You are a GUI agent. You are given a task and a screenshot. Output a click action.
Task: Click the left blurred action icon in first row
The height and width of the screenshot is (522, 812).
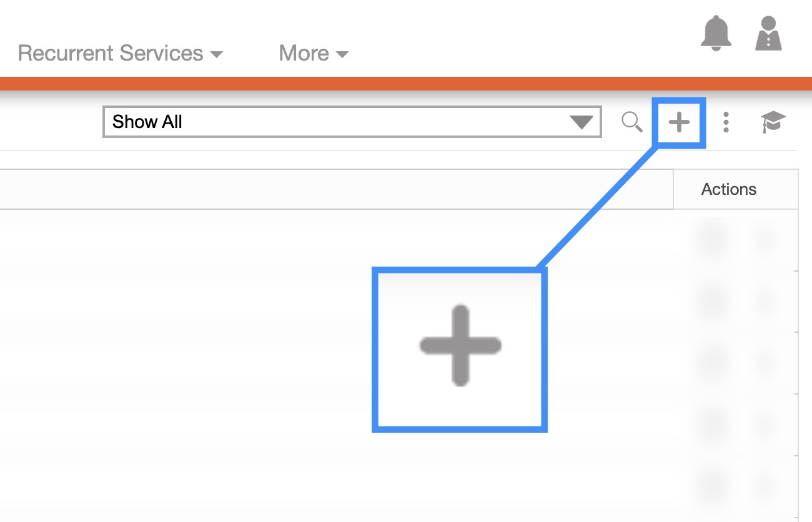pyautogui.click(x=714, y=239)
